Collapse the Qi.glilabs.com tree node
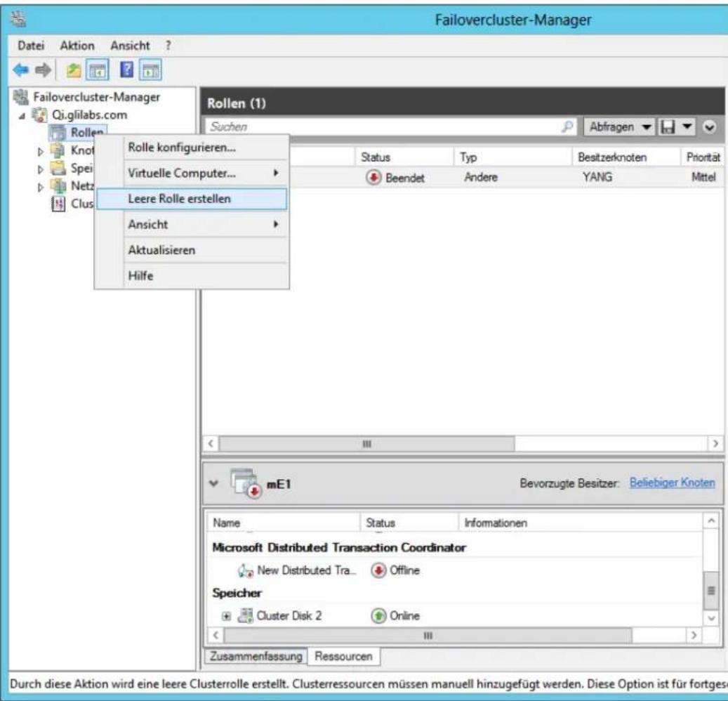This screenshot has width=728, height=701. (22, 116)
